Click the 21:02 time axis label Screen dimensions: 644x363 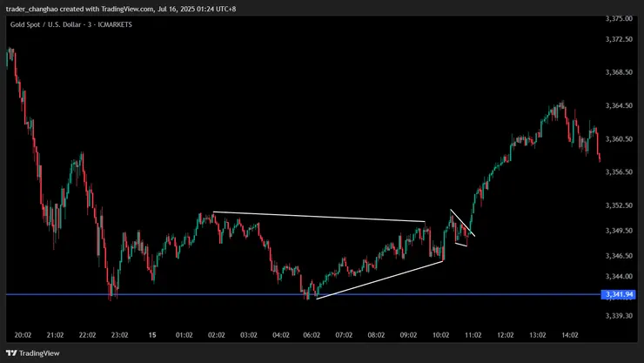(x=55, y=335)
